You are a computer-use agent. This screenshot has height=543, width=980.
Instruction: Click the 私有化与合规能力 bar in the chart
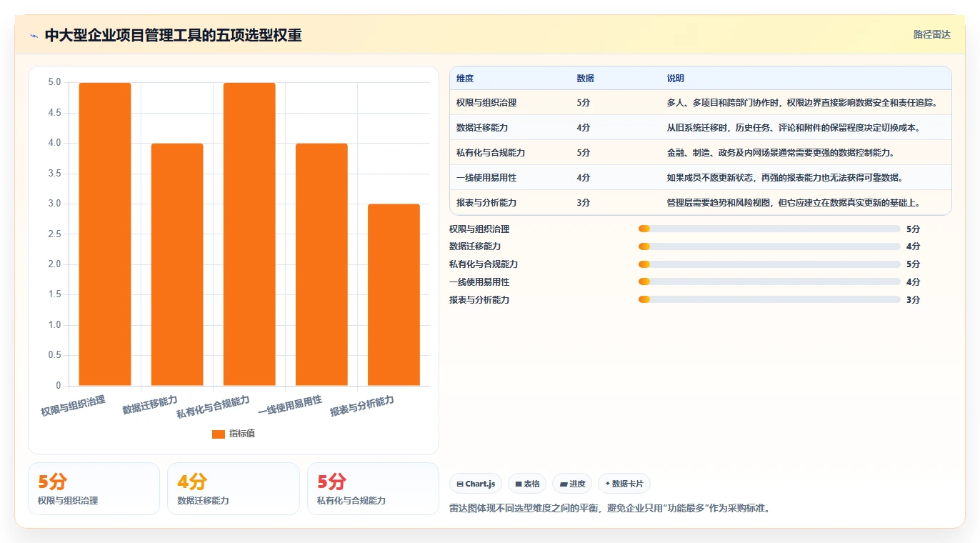249,234
